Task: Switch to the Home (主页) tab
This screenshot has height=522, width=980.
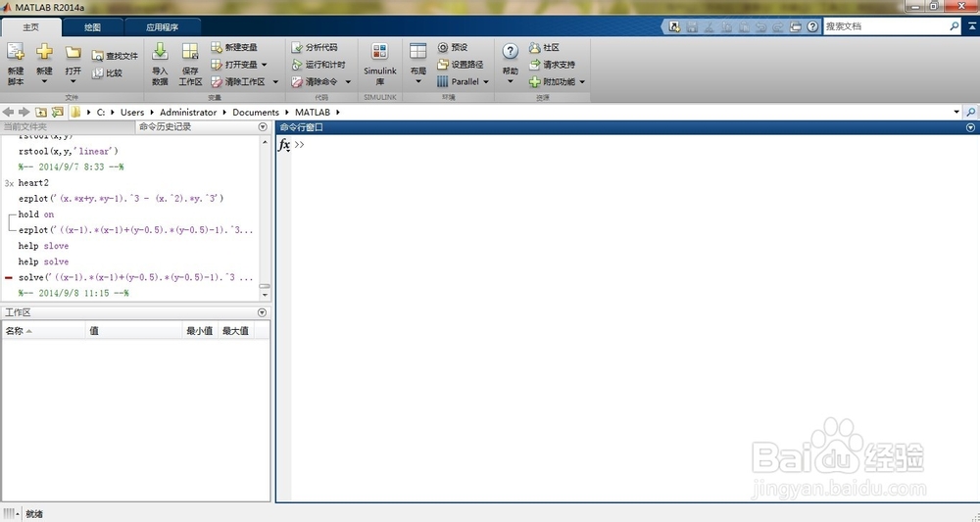Action: tap(30, 26)
